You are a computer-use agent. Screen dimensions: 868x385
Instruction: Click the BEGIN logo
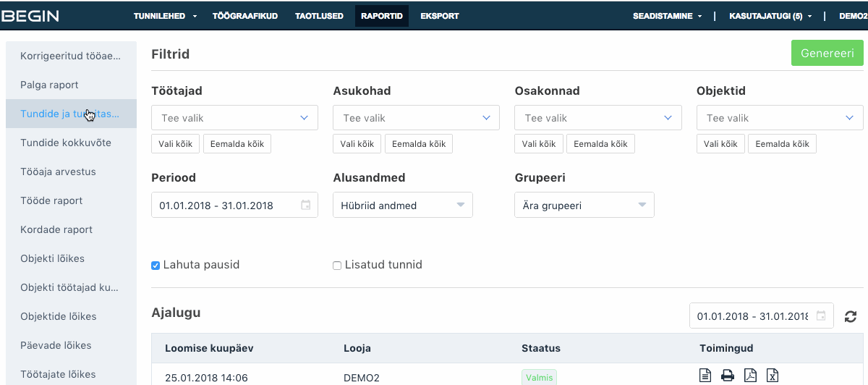(30, 15)
